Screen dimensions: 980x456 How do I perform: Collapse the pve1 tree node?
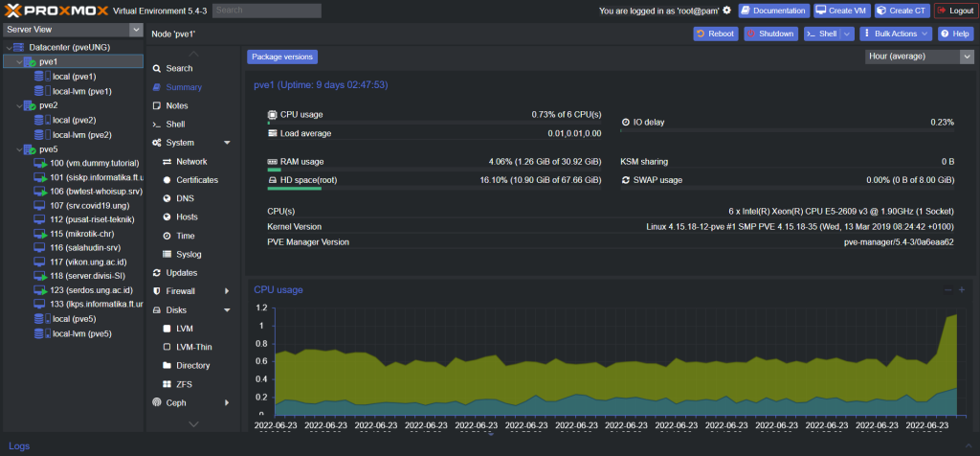(19, 62)
